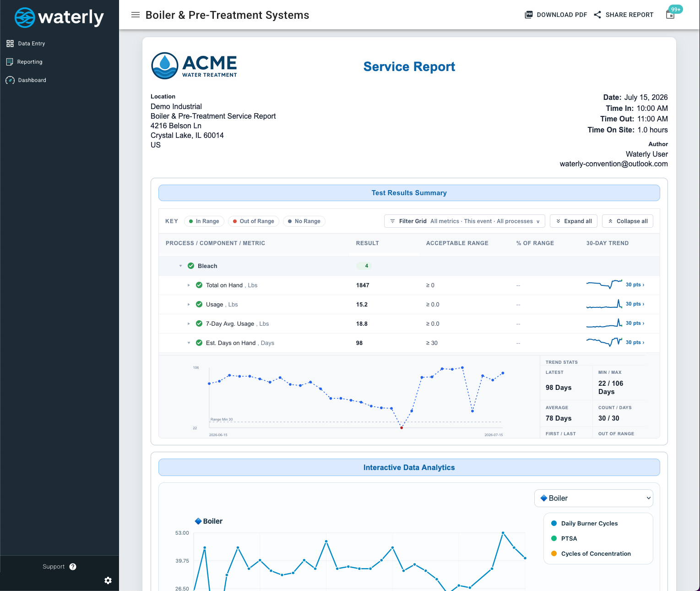Toggle Daily Burner Cycles blue legend dot

(554, 523)
